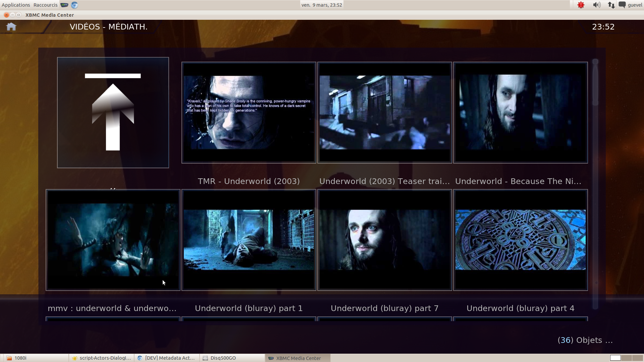Open script-Actors-Dialog taskbar window
This screenshot has height=362, width=644.
[x=102, y=358]
